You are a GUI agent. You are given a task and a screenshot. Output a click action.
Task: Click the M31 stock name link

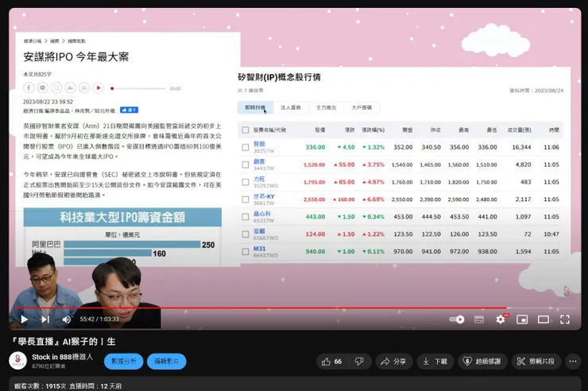click(260, 249)
